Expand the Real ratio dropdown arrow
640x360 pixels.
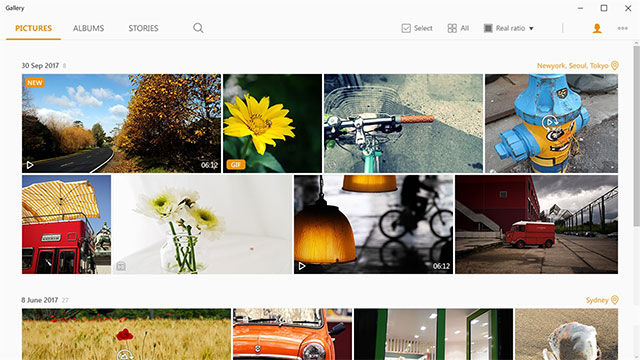point(531,29)
